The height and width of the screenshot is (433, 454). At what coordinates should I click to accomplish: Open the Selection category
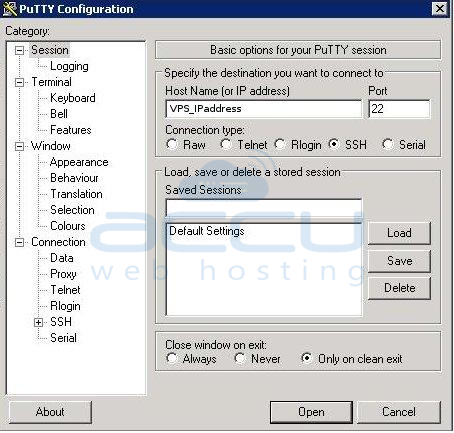72,210
